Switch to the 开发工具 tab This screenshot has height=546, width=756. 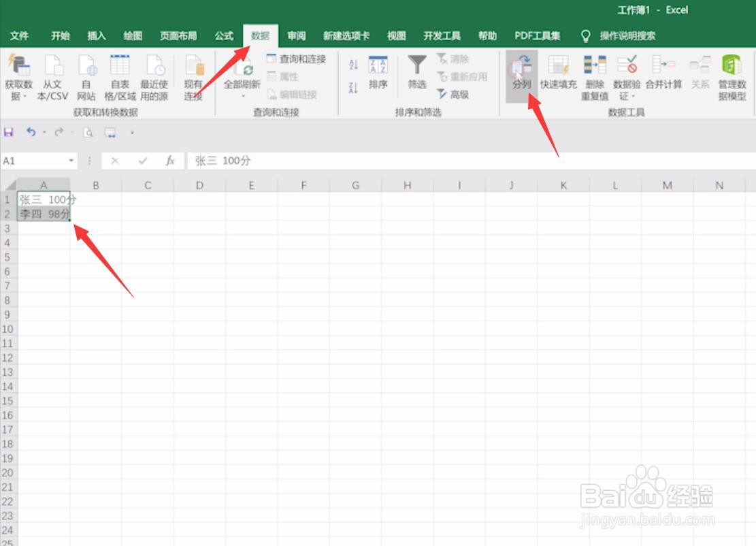442,35
